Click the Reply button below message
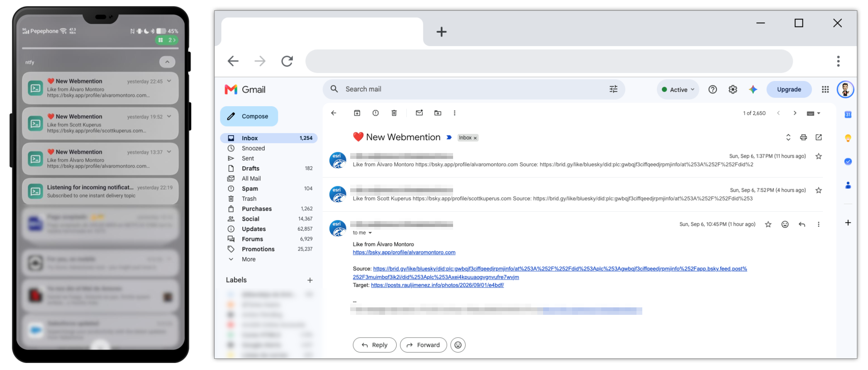The image size is (868, 370). (x=375, y=345)
